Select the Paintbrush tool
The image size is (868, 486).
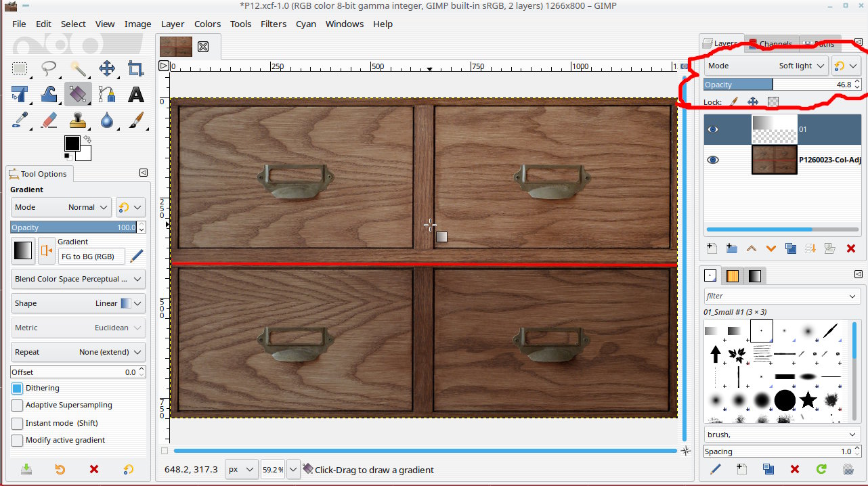pyautogui.click(x=136, y=120)
